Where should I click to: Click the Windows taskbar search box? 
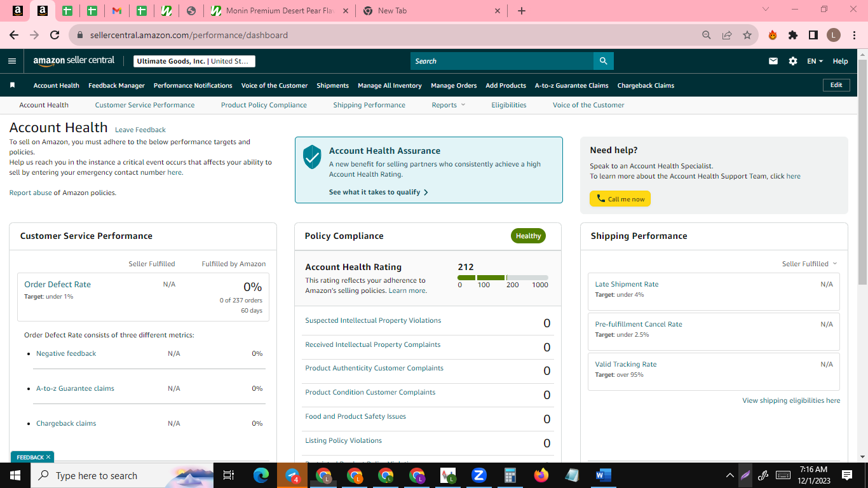(x=122, y=475)
